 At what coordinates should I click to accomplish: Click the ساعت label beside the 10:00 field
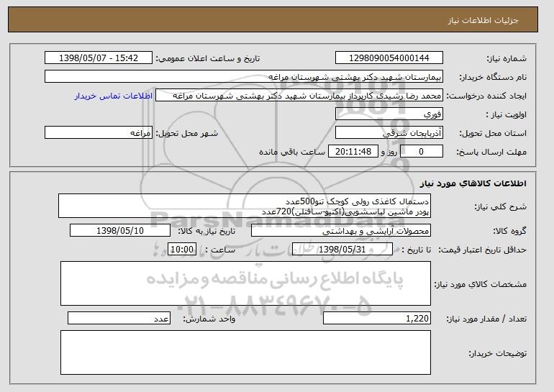point(220,250)
